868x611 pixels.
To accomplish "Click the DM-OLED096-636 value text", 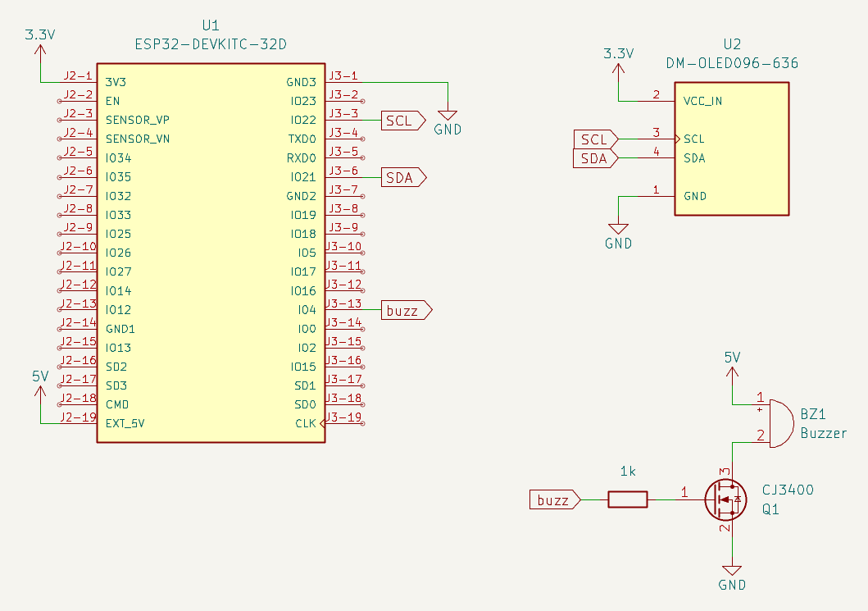I will click(732, 63).
